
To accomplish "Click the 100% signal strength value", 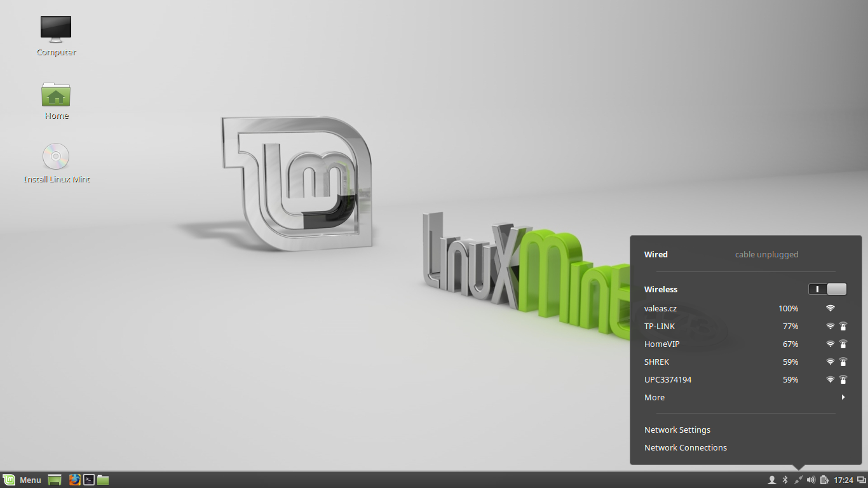I will pos(788,308).
